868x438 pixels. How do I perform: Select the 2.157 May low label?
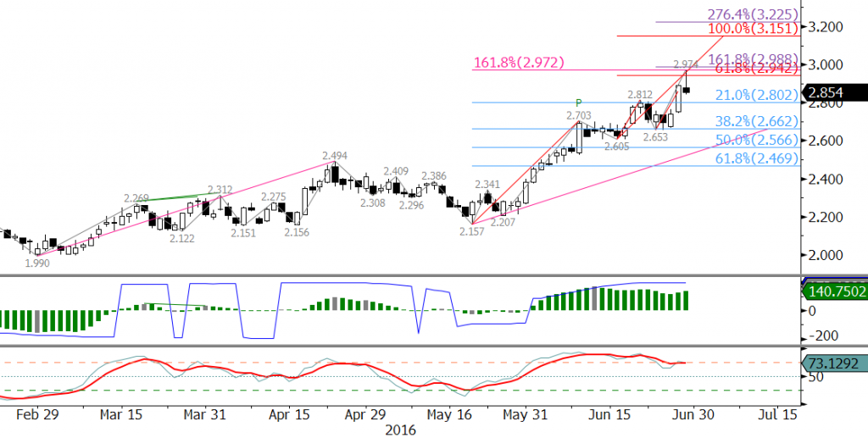(x=472, y=231)
